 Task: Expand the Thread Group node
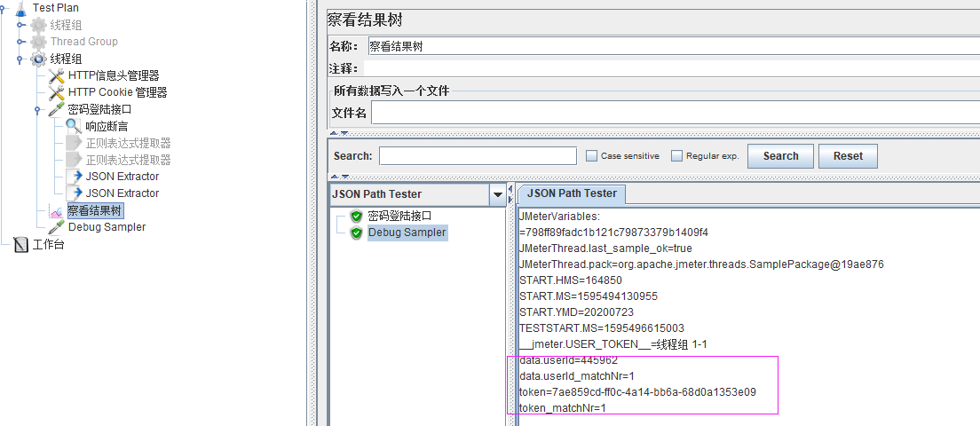coord(20,42)
